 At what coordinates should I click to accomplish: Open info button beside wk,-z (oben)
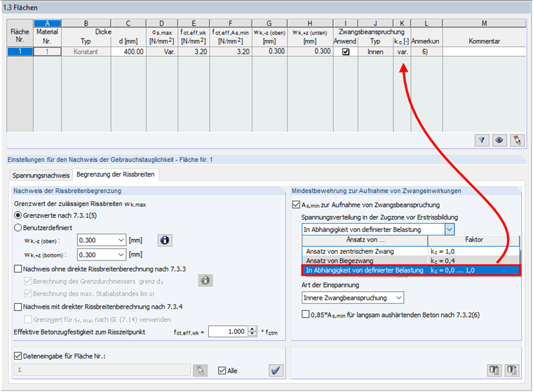pos(165,241)
